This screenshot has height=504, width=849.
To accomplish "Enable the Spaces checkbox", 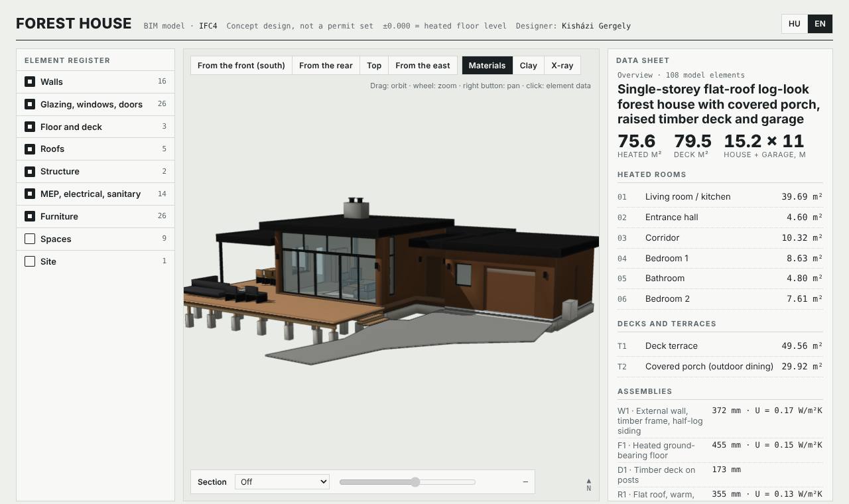I will click(x=30, y=239).
